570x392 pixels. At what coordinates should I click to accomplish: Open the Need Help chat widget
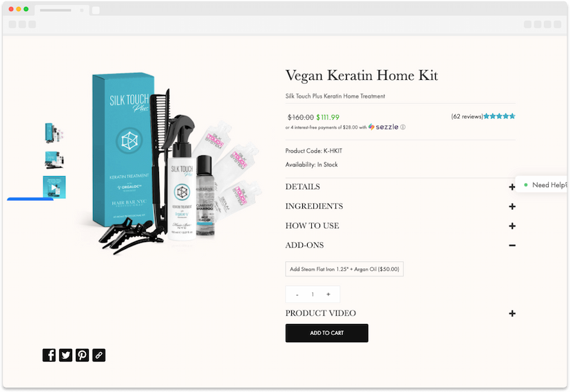[542, 184]
